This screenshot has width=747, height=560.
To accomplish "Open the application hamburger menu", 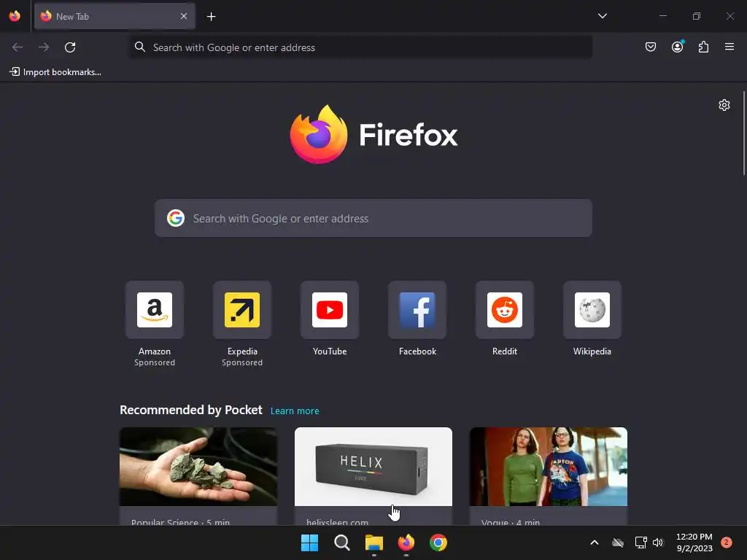I will coord(729,47).
